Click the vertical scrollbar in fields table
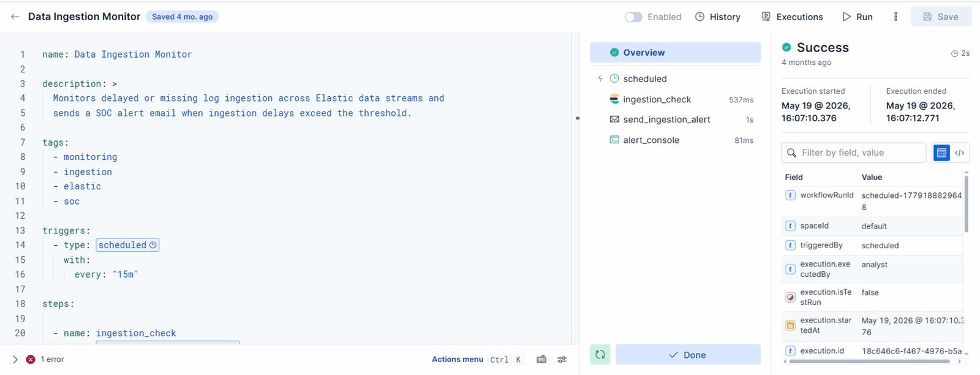980x375 pixels. pos(967,204)
